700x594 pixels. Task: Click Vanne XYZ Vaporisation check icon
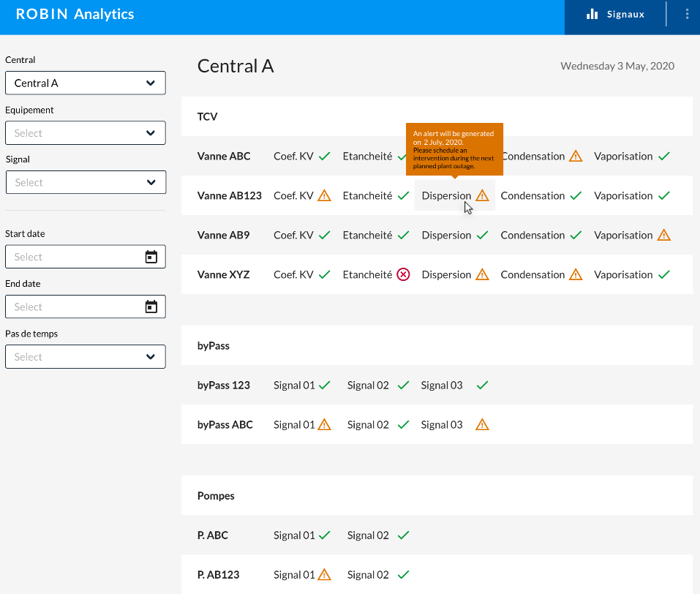(x=664, y=274)
